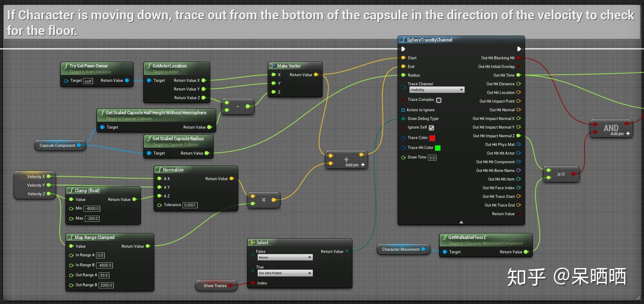Open the Trace Channel Visibility dropdown
Viewport: 644px width, 304px height.
pos(436,89)
